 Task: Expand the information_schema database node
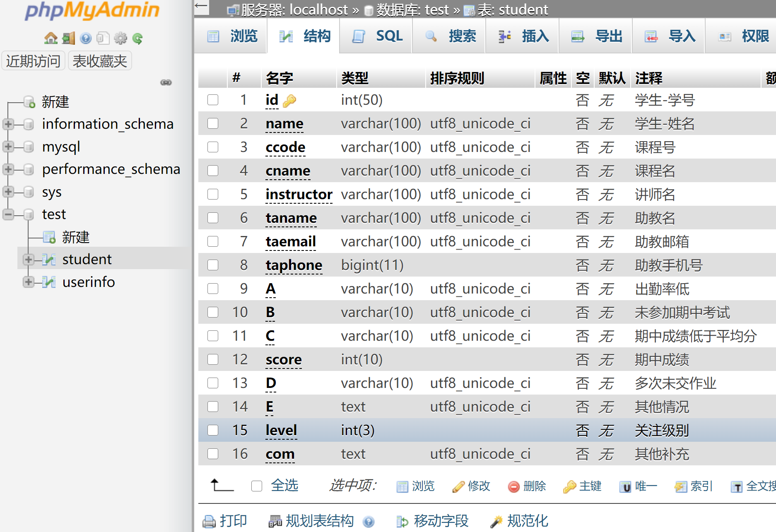[8, 124]
